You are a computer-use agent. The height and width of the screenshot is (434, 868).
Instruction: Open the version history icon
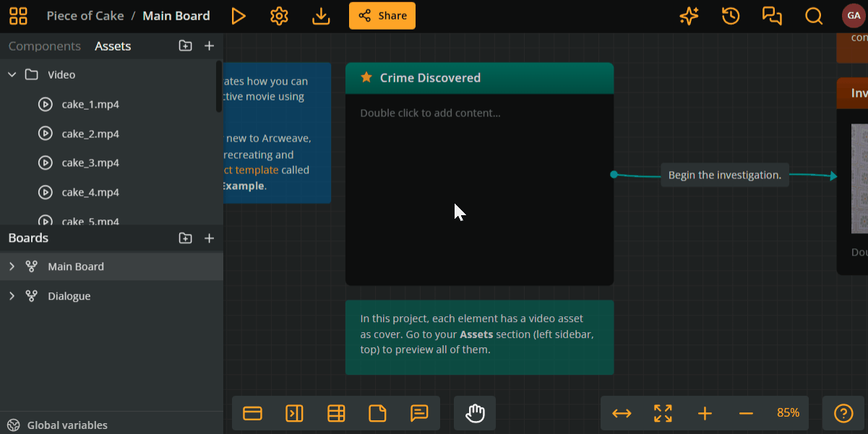click(730, 15)
